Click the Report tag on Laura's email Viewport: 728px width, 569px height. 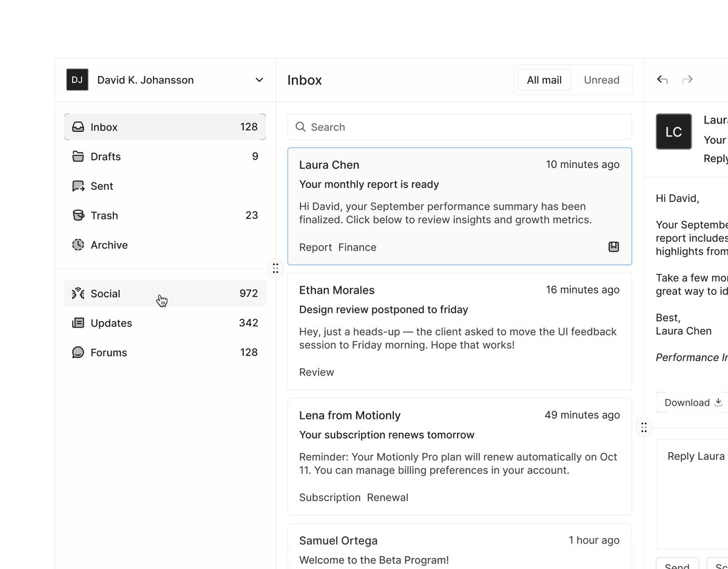pos(315,247)
